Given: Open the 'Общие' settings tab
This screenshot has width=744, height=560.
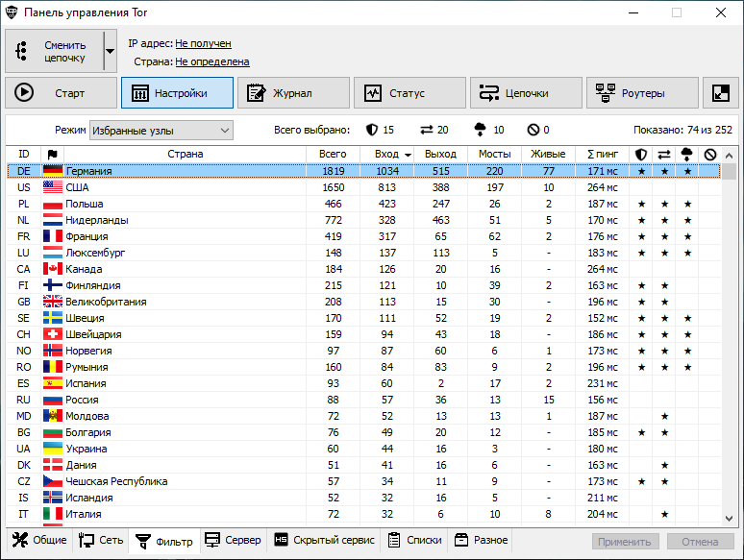Looking at the screenshot, I should click(x=39, y=540).
